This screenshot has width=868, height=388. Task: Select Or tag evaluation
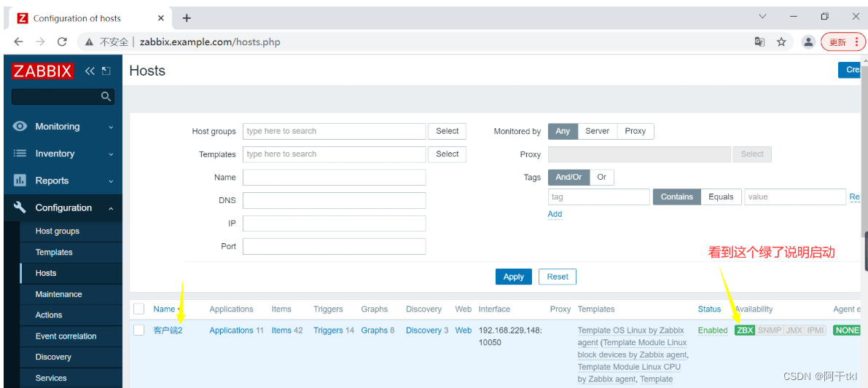pyautogui.click(x=602, y=177)
